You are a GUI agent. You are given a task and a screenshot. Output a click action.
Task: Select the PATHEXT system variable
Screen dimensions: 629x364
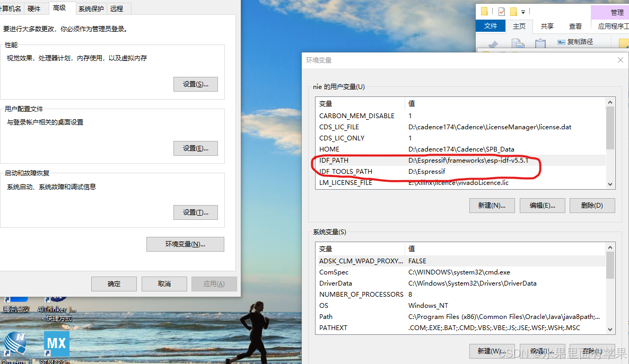point(460,328)
